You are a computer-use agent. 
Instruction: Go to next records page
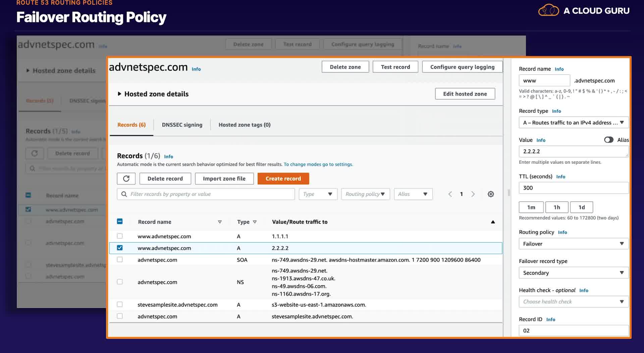tap(473, 194)
